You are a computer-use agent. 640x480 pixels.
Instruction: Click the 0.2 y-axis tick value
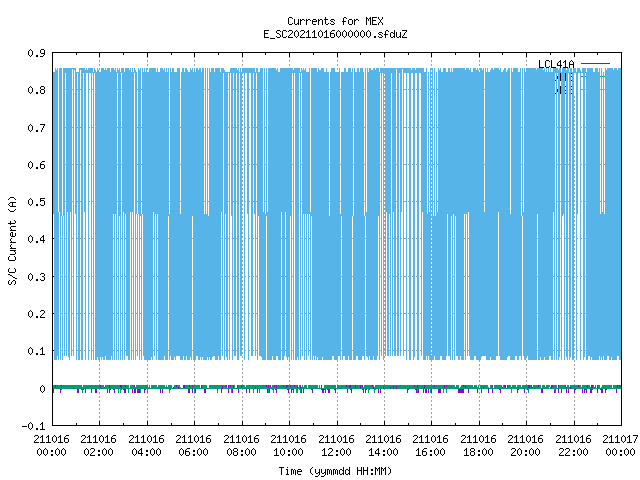click(36, 314)
